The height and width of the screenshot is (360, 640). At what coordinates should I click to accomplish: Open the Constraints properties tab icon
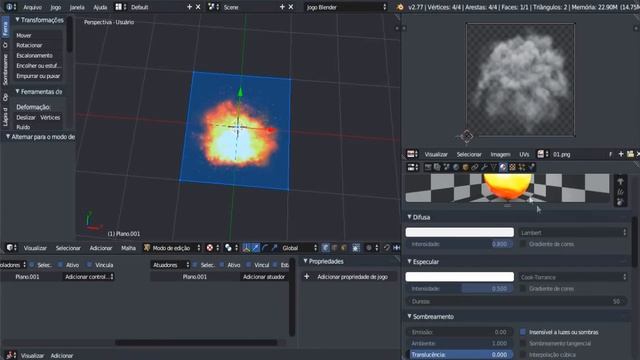coord(475,167)
